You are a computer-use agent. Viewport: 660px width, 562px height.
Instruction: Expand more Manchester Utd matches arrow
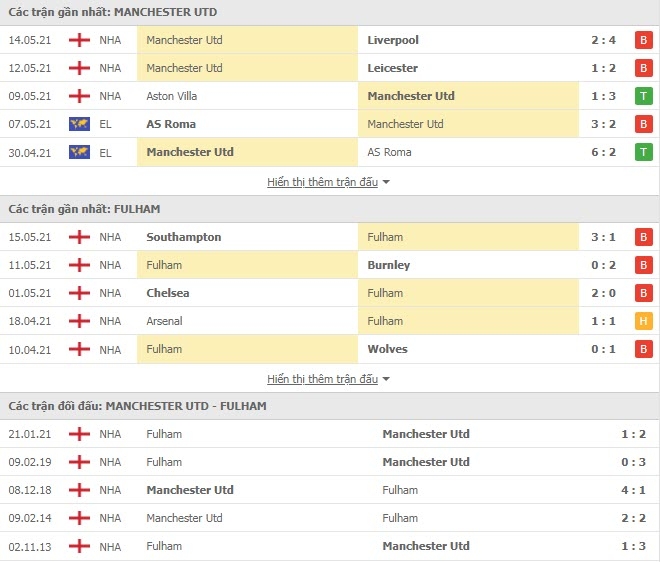tap(386, 182)
